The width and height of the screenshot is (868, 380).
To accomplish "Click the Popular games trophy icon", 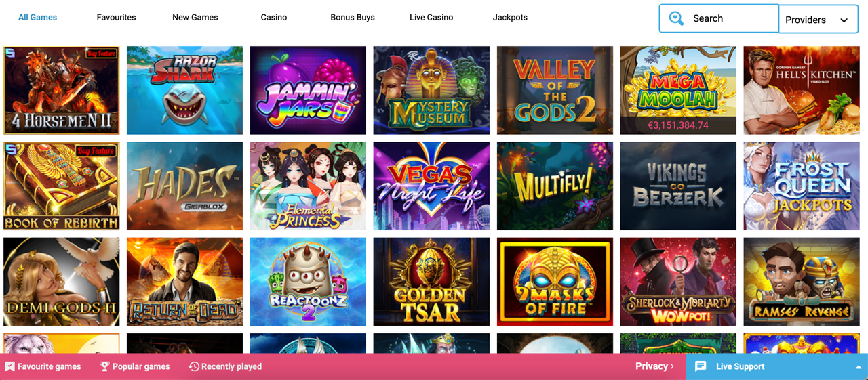I will (104, 366).
